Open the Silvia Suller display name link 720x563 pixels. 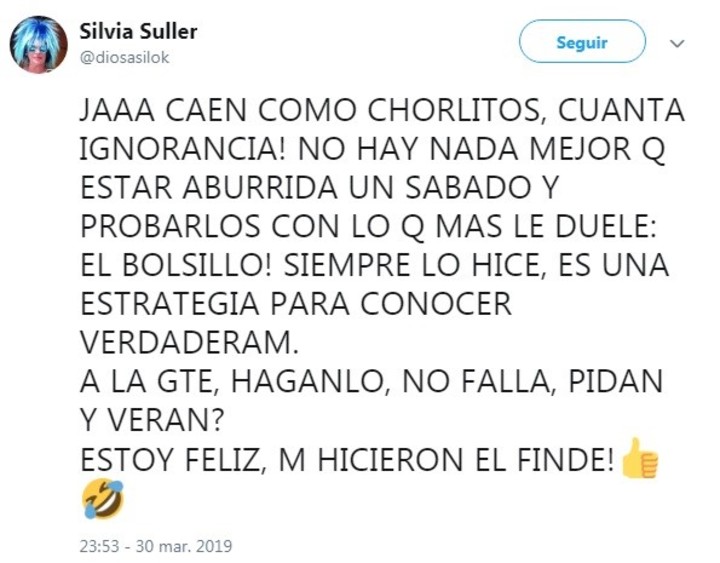[x=138, y=31]
